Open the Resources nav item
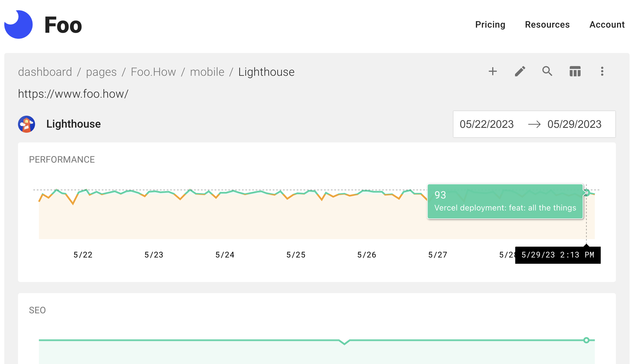The width and height of the screenshot is (635, 364). (547, 25)
